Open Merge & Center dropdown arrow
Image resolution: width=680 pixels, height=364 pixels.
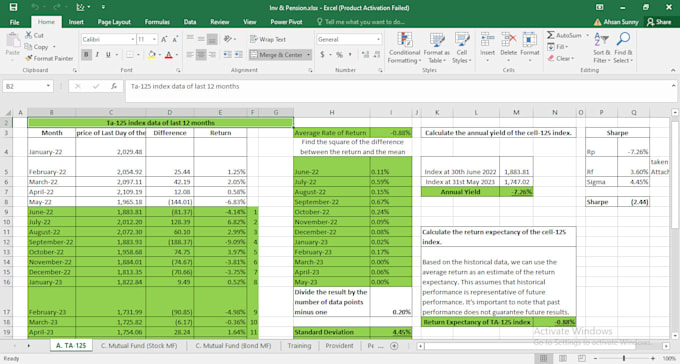coord(308,55)
